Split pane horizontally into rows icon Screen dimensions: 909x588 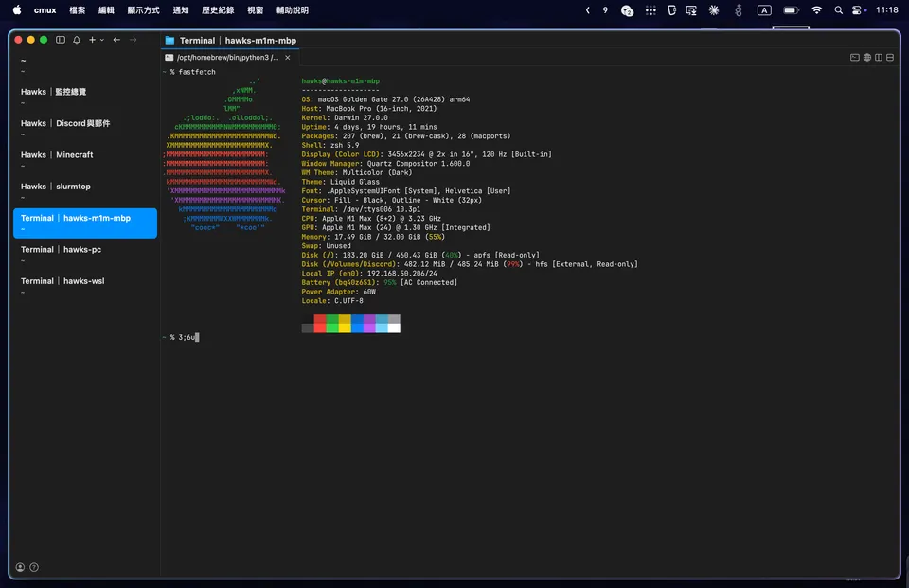(890, 57)
